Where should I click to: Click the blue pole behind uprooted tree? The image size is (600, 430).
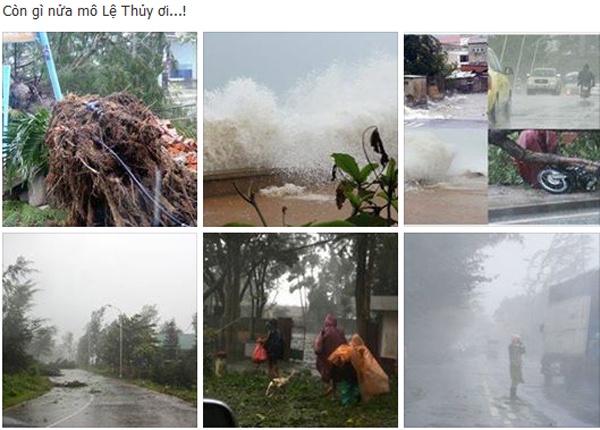pos(50,66)
